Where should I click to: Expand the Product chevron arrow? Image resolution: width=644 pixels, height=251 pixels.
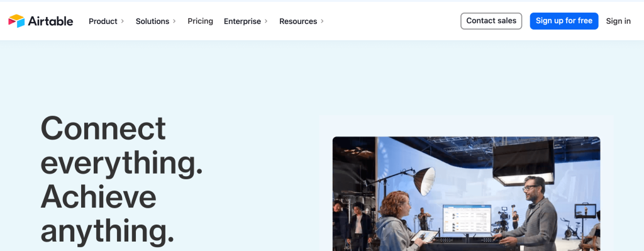[123, 21]
